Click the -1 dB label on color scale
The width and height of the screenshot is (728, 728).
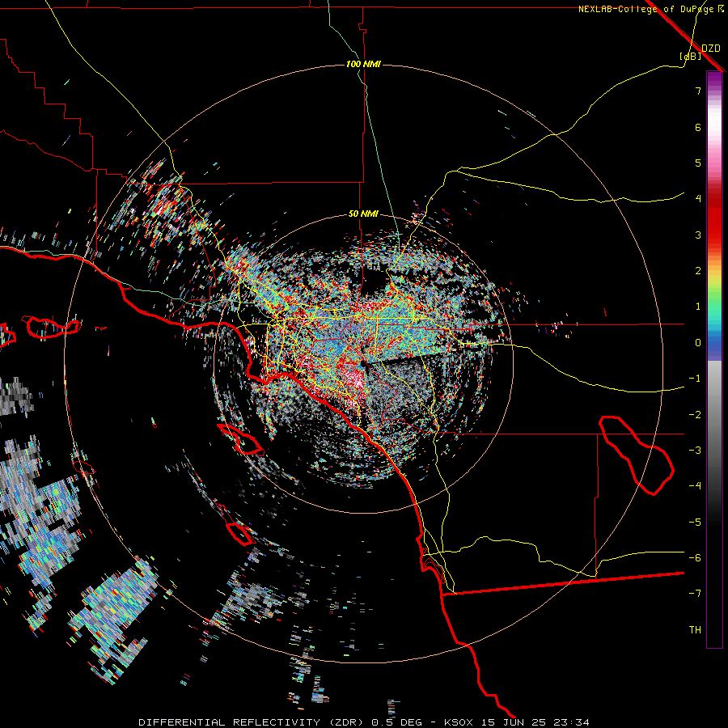tap(695, 379)
